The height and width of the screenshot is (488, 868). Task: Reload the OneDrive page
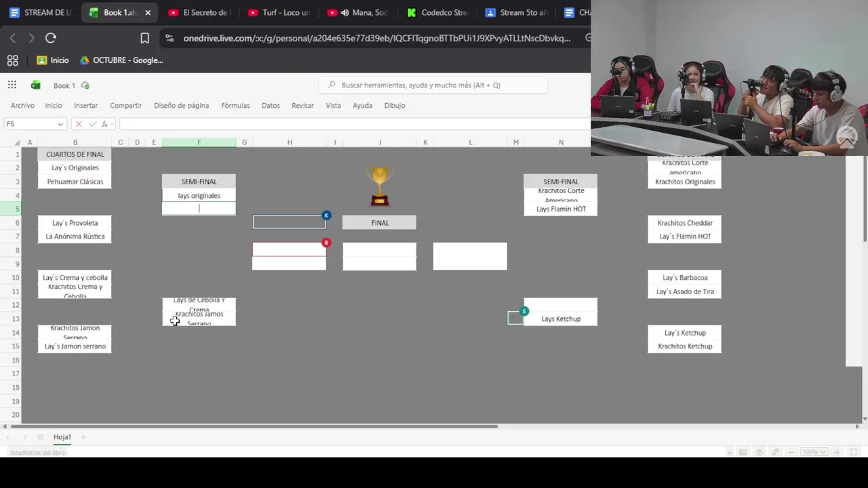51,38
